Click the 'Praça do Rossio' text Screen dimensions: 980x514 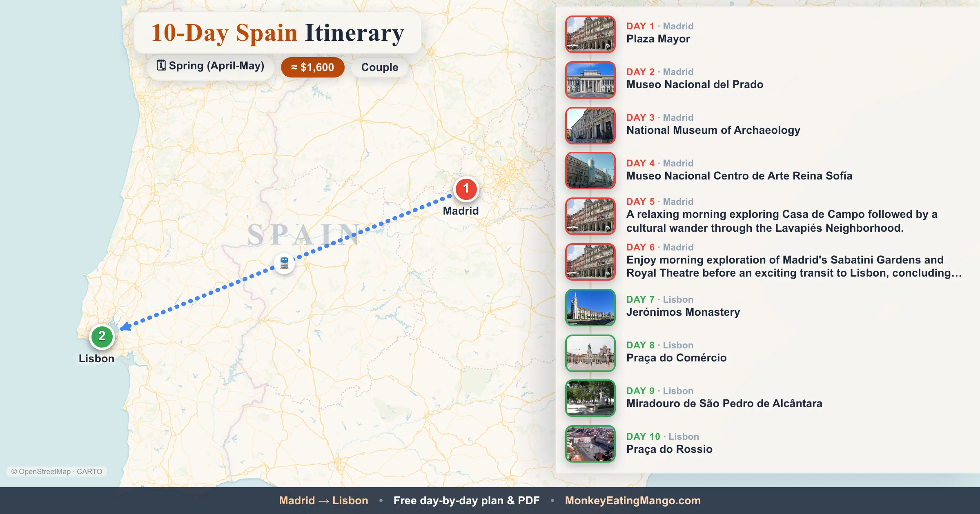pos(670,450)
